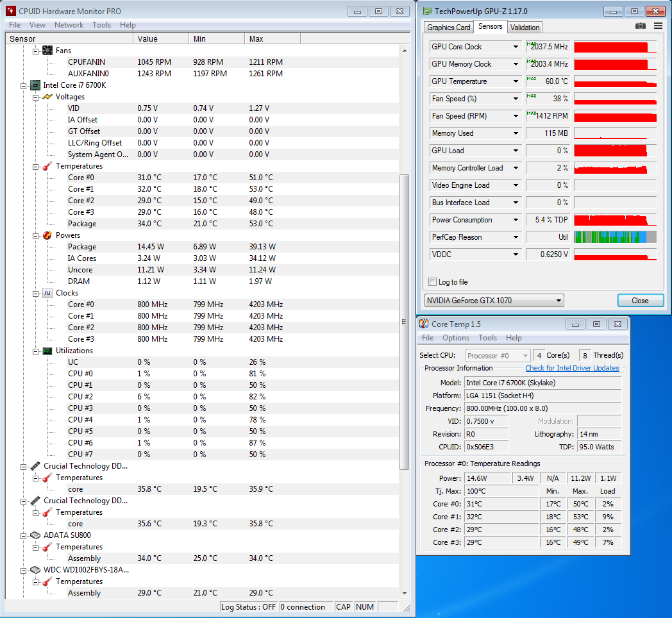Screen dimensions: 672x618
Task: Click the Core Temp title bar icon
Action: [424, 324]
